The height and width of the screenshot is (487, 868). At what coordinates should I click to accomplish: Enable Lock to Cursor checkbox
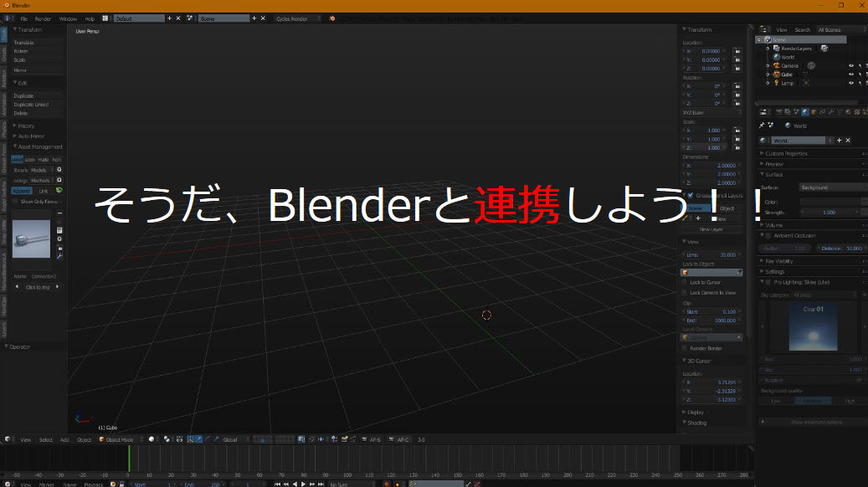(x=685, y=282)
